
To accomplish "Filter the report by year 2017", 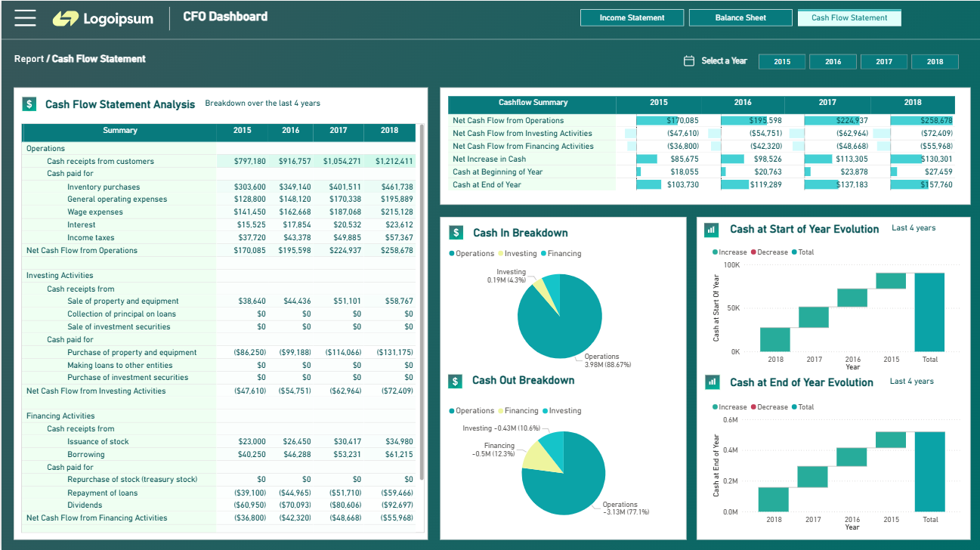I will pos(884,62).
